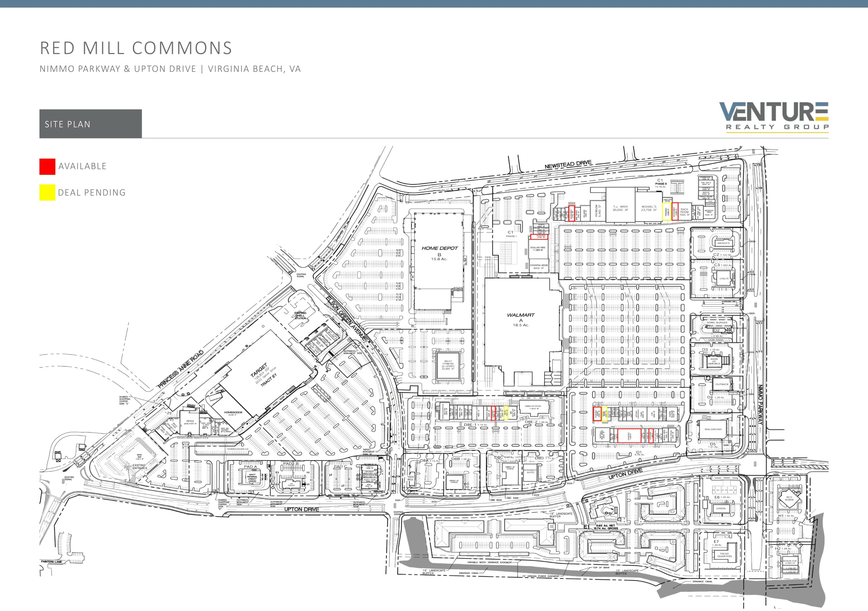Viewport: 868px width, 611px height.
Task: Click the yellow DEAL PENDING legend swatch
Action: [x=47, y=193]
